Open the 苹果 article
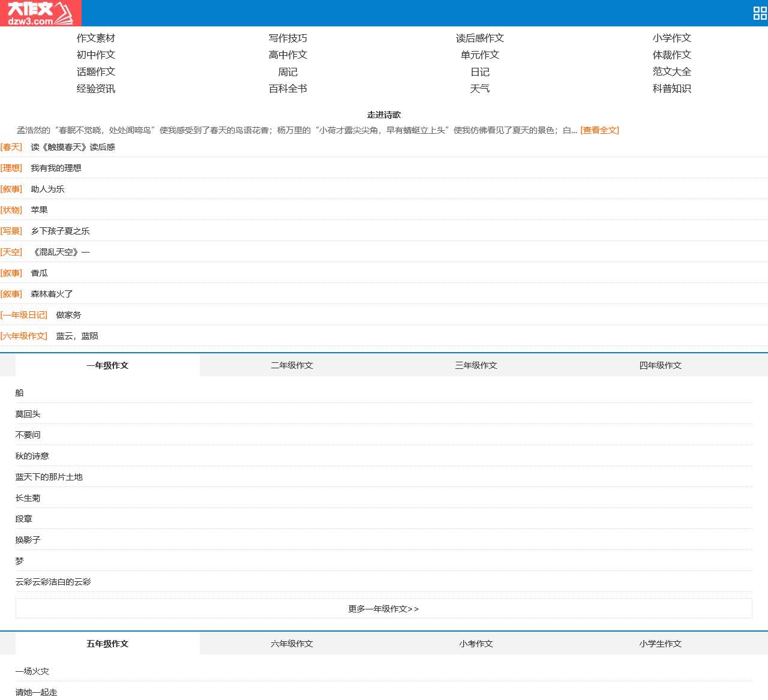 point(39,210)
